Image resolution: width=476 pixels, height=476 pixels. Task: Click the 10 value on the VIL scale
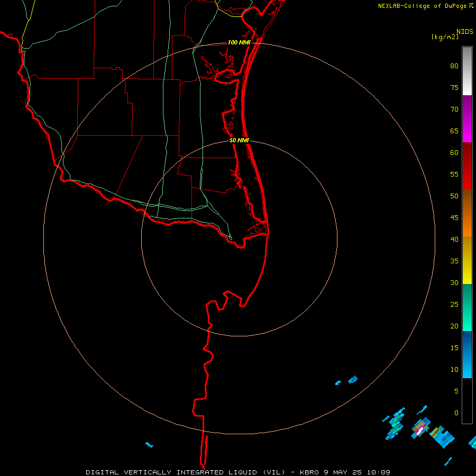pos(454,370)
